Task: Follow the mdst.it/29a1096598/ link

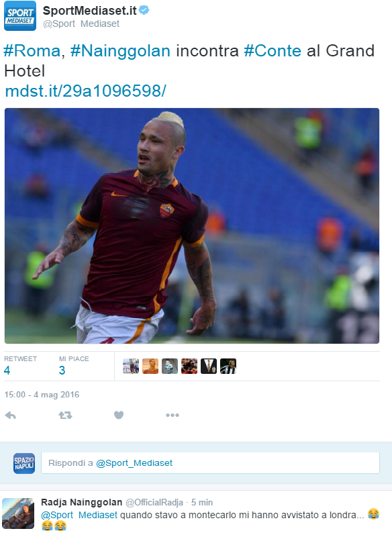Action: 86,91
